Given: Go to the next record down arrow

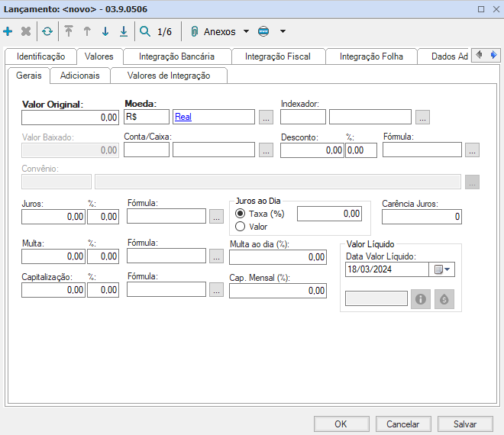Looking at the screenshot, I should pos(105,32).
